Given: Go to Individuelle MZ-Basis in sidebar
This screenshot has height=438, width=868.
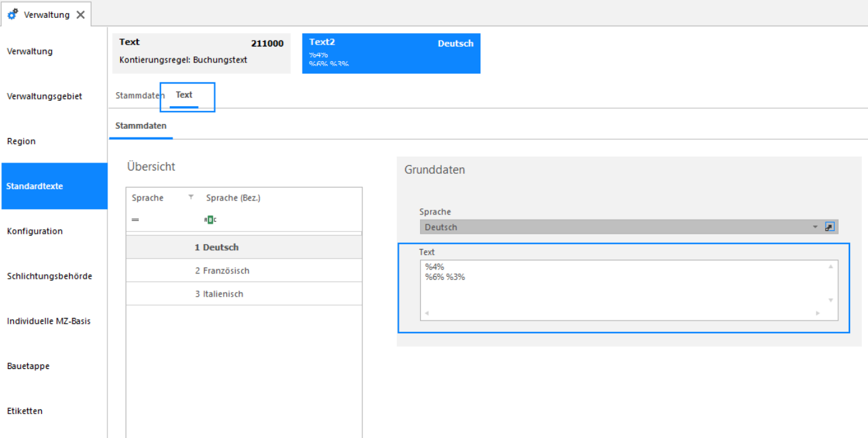Looking at the screenshot, I should click(x=54, y=321).
